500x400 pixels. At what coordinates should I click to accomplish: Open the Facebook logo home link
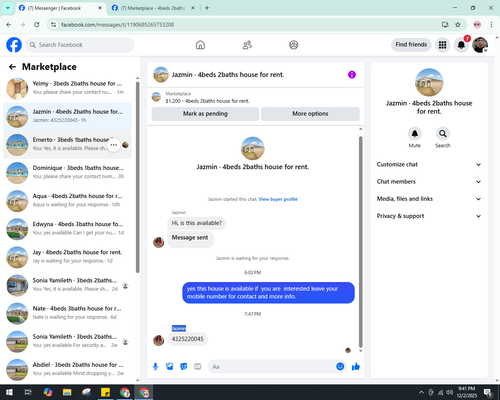tap(14, 45)
